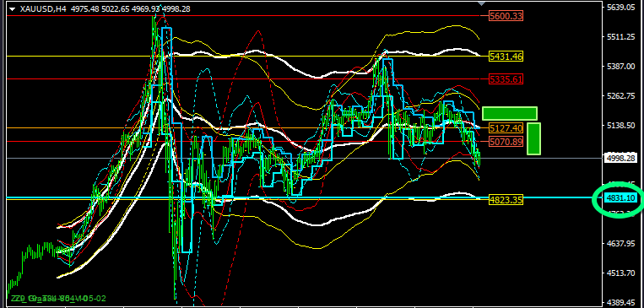Screen dimensions: 644x308
Task: Select the wide green rectangle object
Action: (509, 113)
